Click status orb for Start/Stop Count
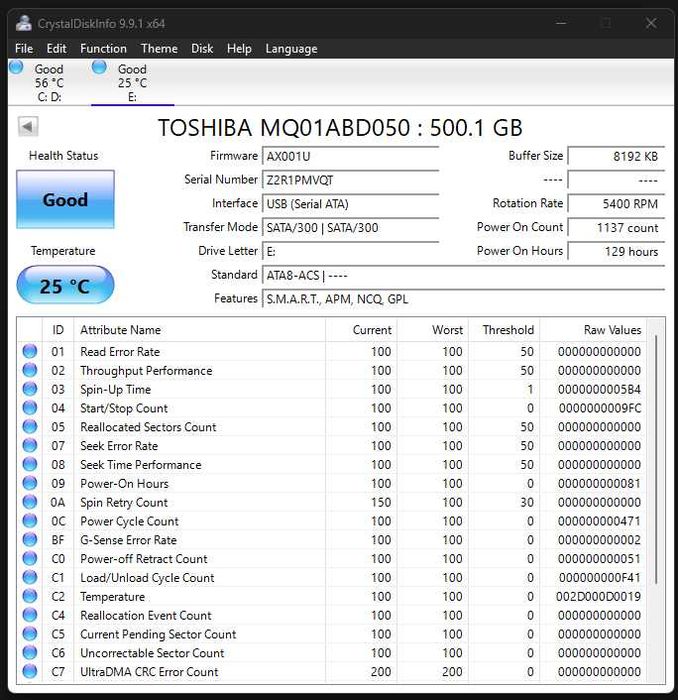Screen dimensions: 678x700 pos(30,407)
